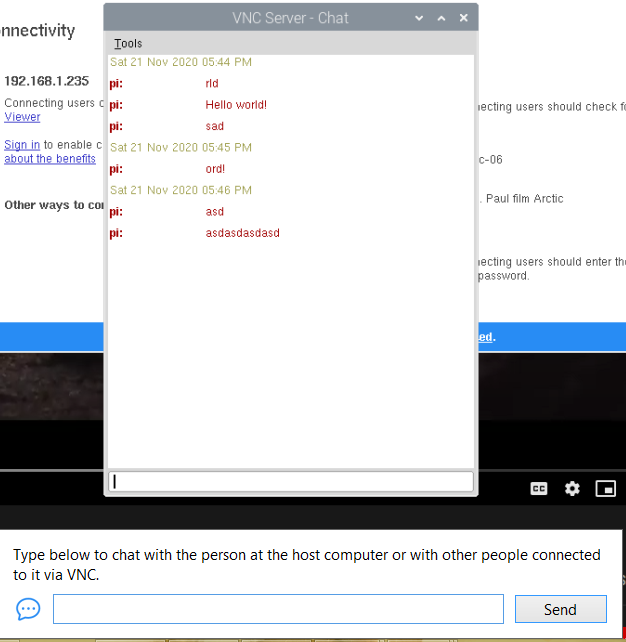Select the 'Hello world!' chat message

click(236, 105)
